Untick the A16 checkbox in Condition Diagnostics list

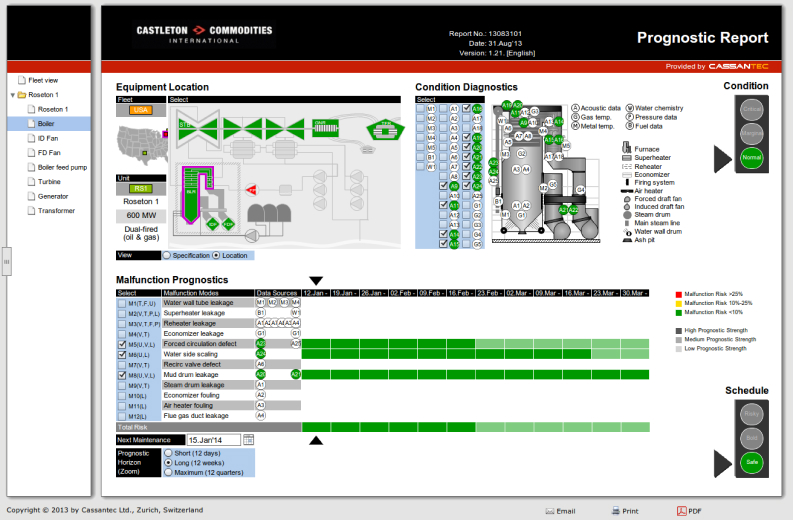click(x=466, y=108)
